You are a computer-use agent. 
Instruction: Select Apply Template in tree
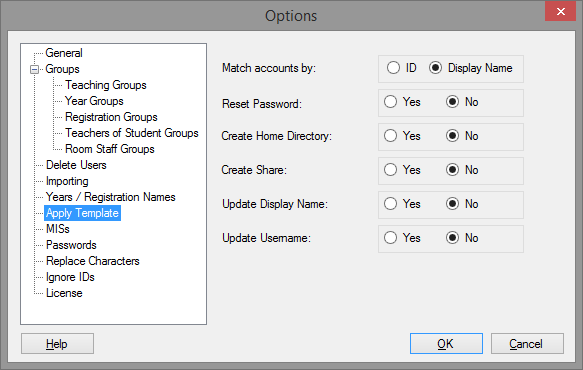83,213
